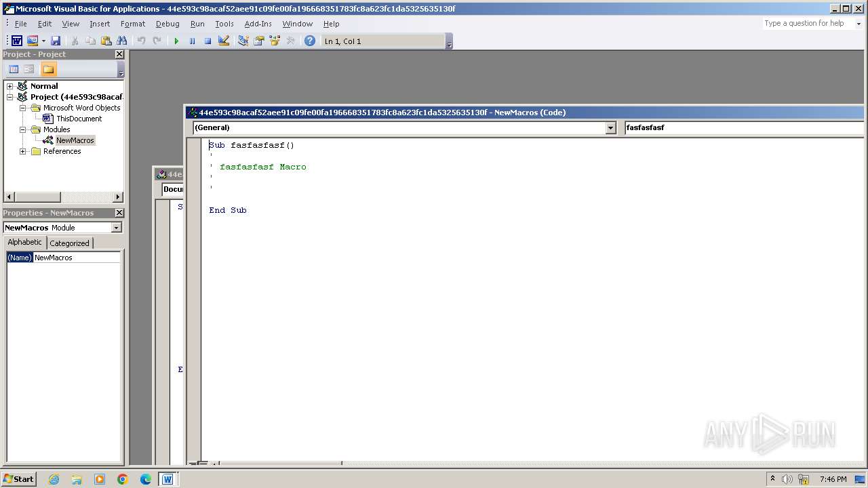Open Microsoft Edge from the taskbar
Viewport: 868px width, 488px height.
(x=145, y=479)
